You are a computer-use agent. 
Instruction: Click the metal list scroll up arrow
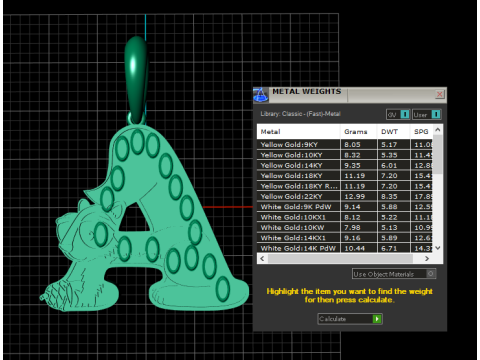coord(438,130)
